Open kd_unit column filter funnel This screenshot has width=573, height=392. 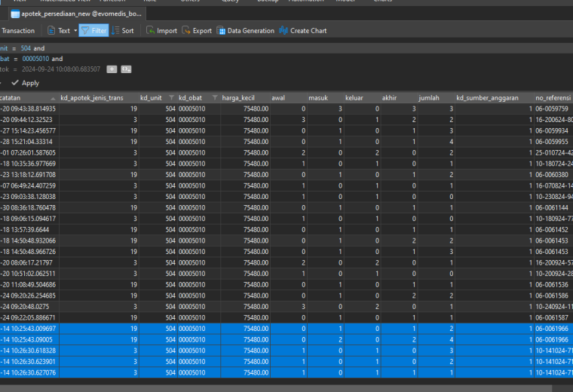(171, 97)
